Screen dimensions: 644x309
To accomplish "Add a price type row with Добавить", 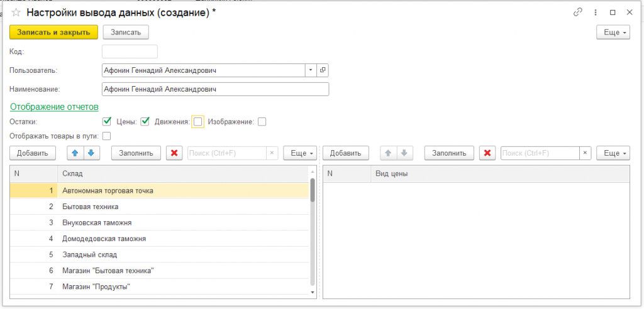I will (x=346, y=153).
